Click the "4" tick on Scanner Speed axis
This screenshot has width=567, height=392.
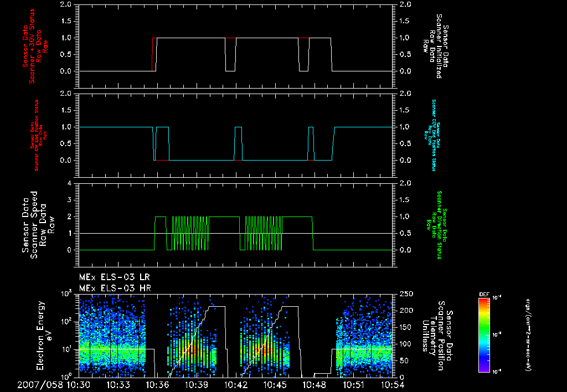(69, 183)
